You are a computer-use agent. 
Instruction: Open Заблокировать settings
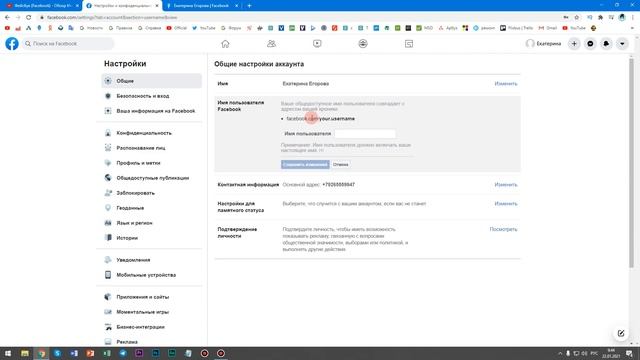pyautogui.click(x=151, y=193)
